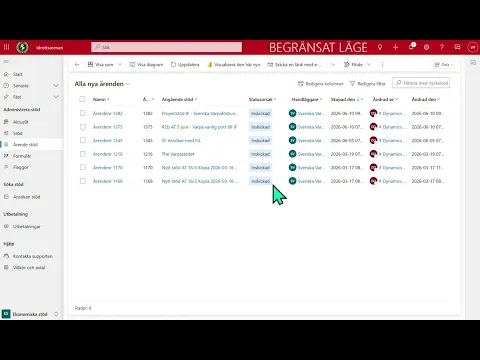Viewport: 480px width, 360px height.
Task: Open the Ärende 1216 link
Action: (x=108, y=154)
